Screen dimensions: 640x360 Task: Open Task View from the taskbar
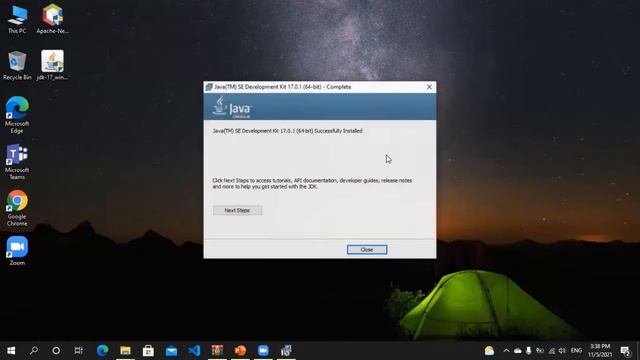78,351
